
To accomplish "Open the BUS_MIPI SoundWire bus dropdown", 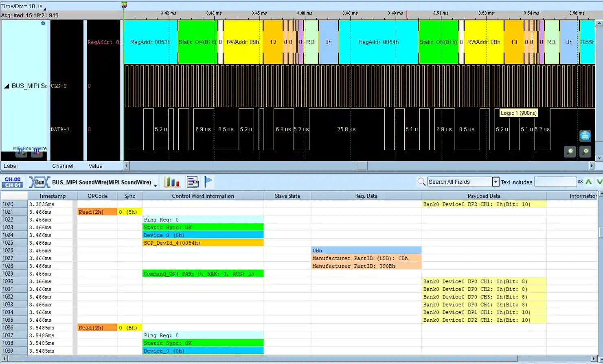I will pyautogui.click(x=156, y=185).
